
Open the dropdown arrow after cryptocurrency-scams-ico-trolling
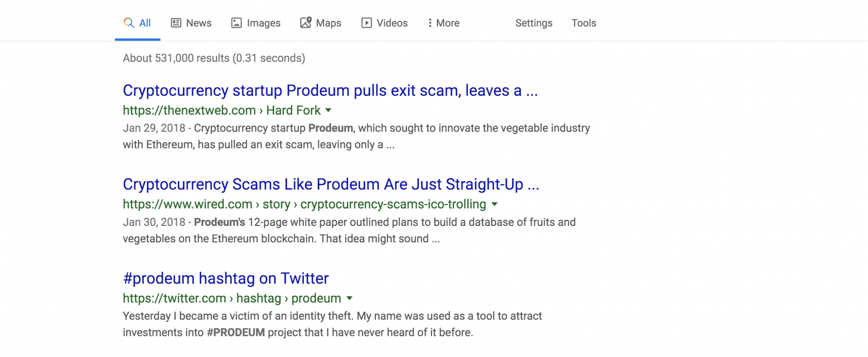(494, 204)
